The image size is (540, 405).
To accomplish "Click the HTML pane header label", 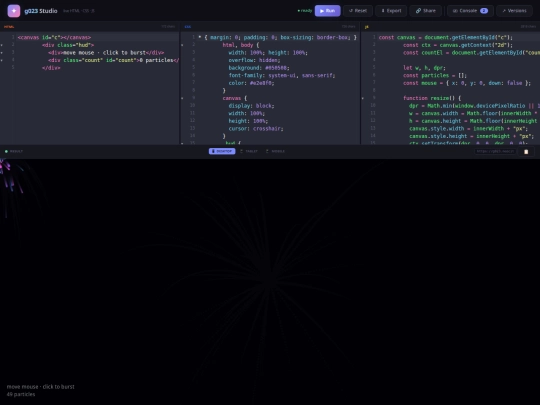I will [9, 27].
